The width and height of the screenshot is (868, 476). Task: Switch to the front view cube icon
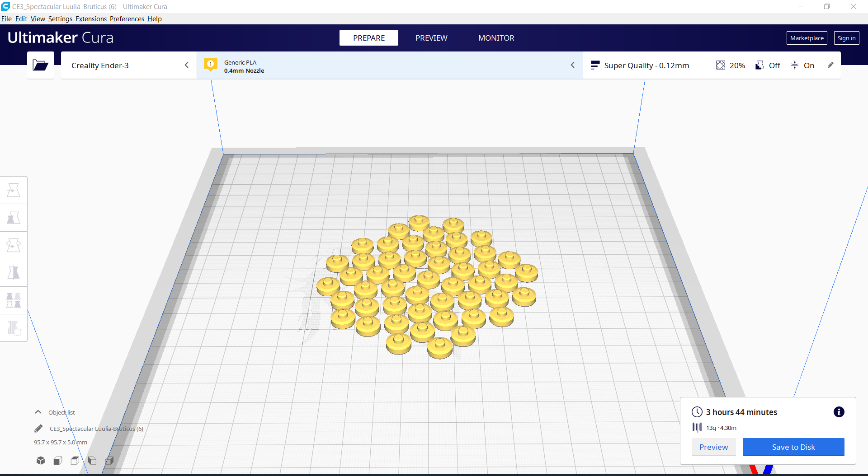tap(58, 460)
